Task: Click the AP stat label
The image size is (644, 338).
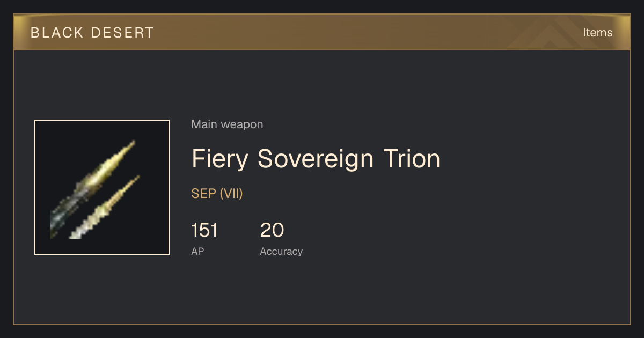Action: pyautogui.click(x=197, y=251)
